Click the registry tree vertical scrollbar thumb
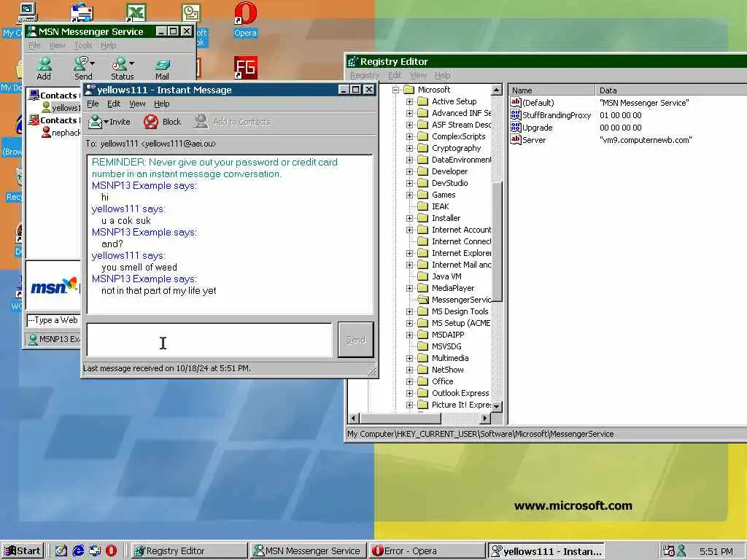The image size is (747, 560). coord(496,242)
